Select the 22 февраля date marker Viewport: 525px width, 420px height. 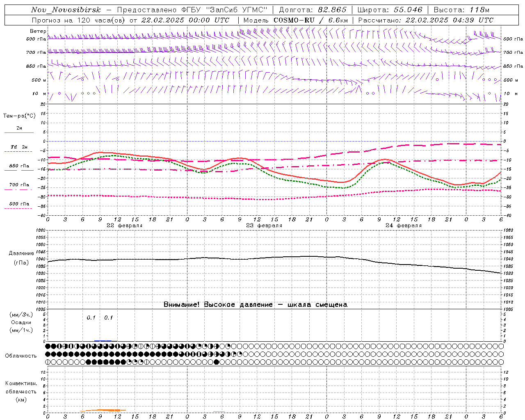125,226
